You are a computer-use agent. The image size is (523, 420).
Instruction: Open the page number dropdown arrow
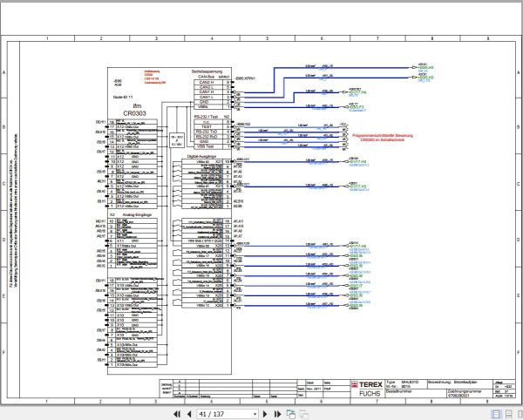point(255,414)
